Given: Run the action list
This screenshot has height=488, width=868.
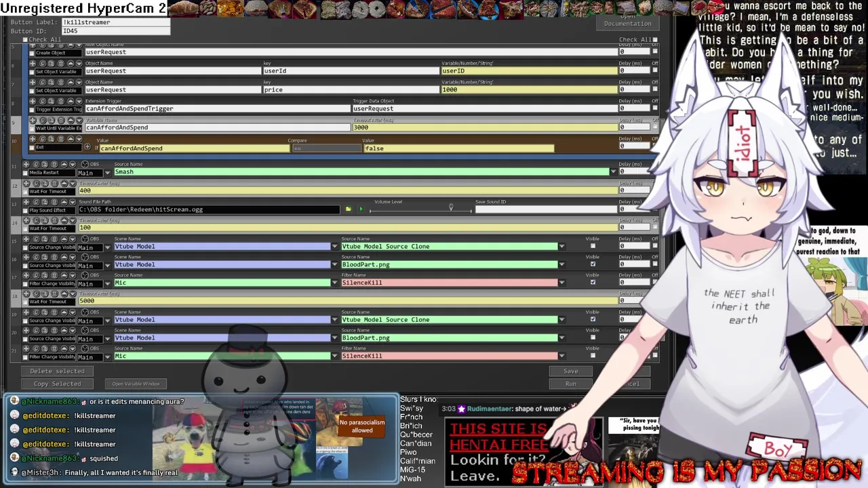Looking at the screenshot, I should (x=571, y=384).
